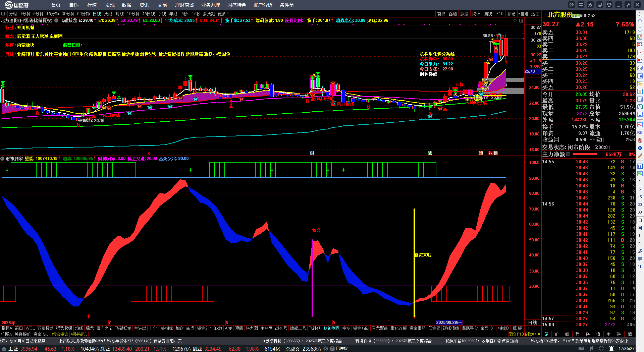Click the up arrow icon in right sidebar
The width and height of the screenshot is (644, 352).
point(640,21)
